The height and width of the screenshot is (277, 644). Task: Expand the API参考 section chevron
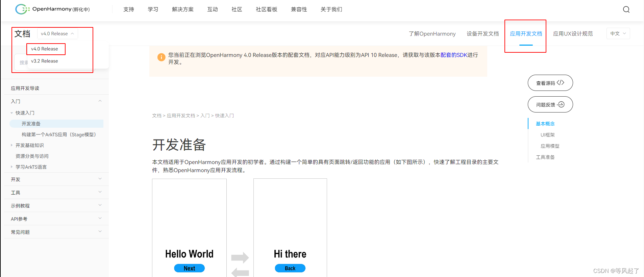point(100,218)
